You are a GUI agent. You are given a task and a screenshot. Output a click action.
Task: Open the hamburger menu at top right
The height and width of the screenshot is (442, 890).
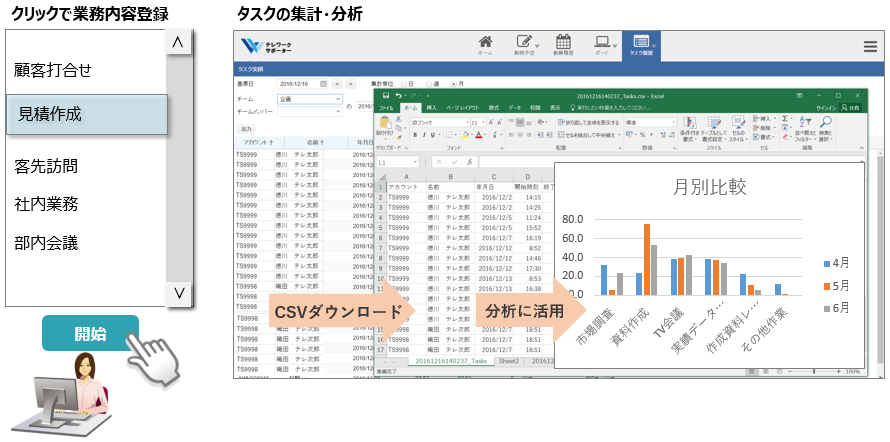[x=870, y=46]
